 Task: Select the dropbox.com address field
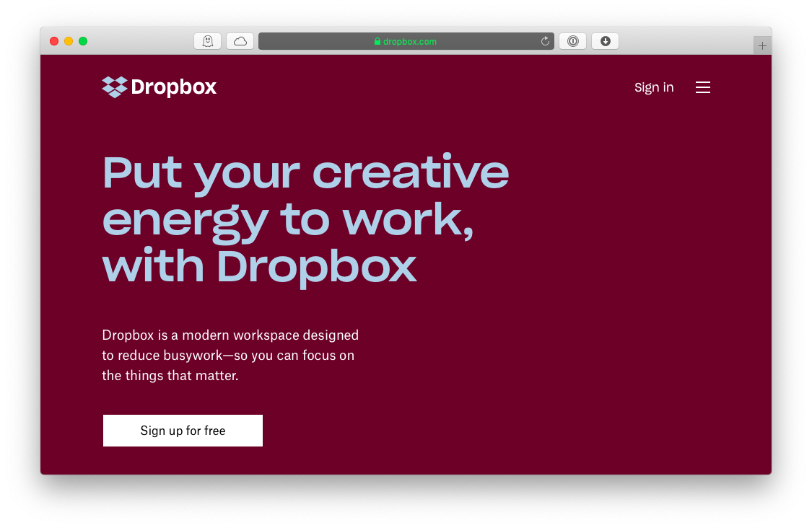coord(406,41)
